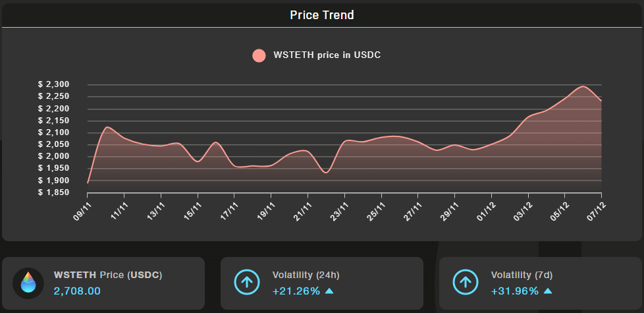The image size is (644, 313).
Task: Click the Volatility (7d) up-arrow circle icon
Action: point(466,283)
